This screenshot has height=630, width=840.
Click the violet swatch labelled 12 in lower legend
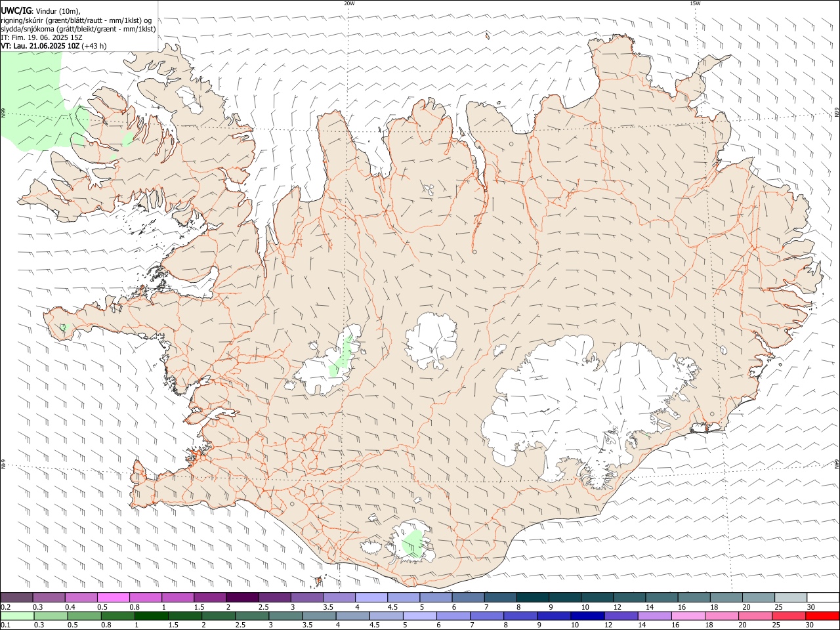tap(621, 616)
